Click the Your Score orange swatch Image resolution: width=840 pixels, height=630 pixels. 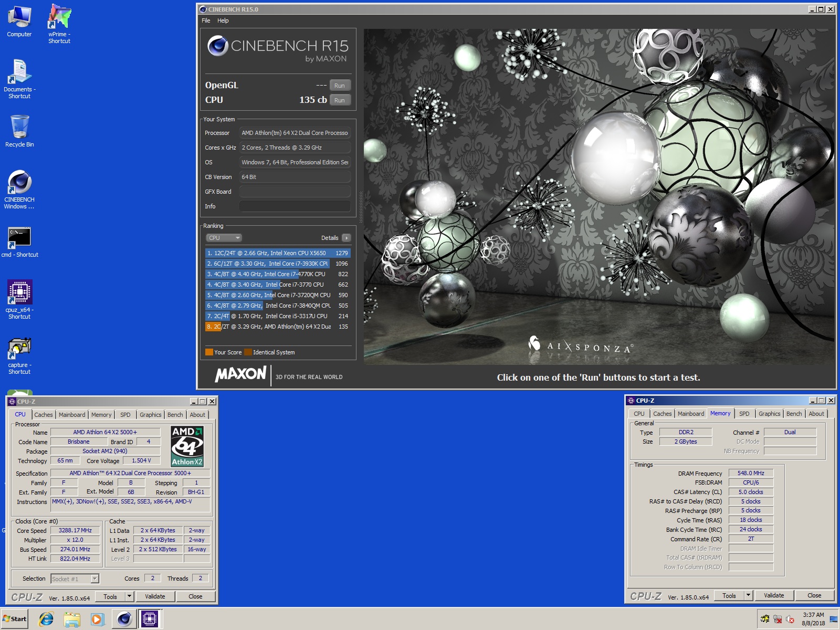(x=209, y=352)
